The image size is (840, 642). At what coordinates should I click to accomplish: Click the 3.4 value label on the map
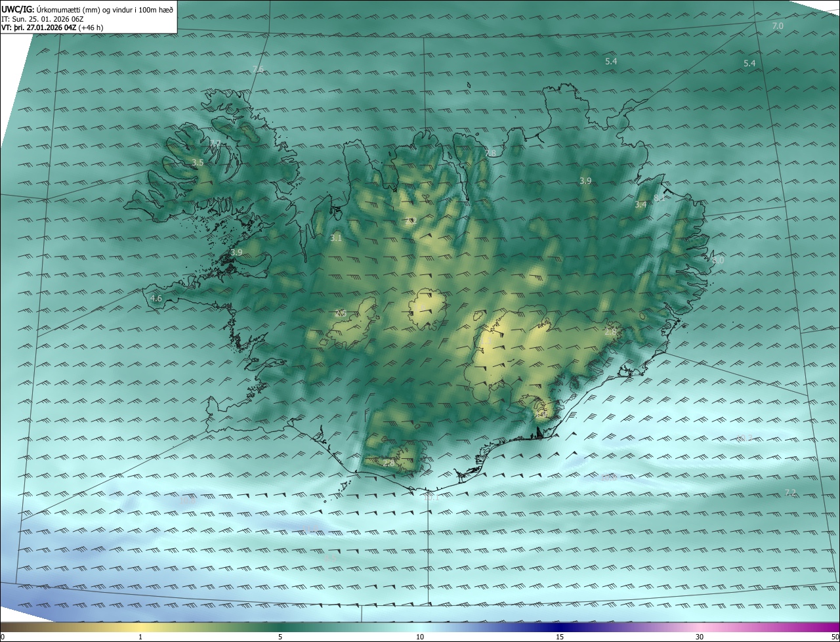640,205
